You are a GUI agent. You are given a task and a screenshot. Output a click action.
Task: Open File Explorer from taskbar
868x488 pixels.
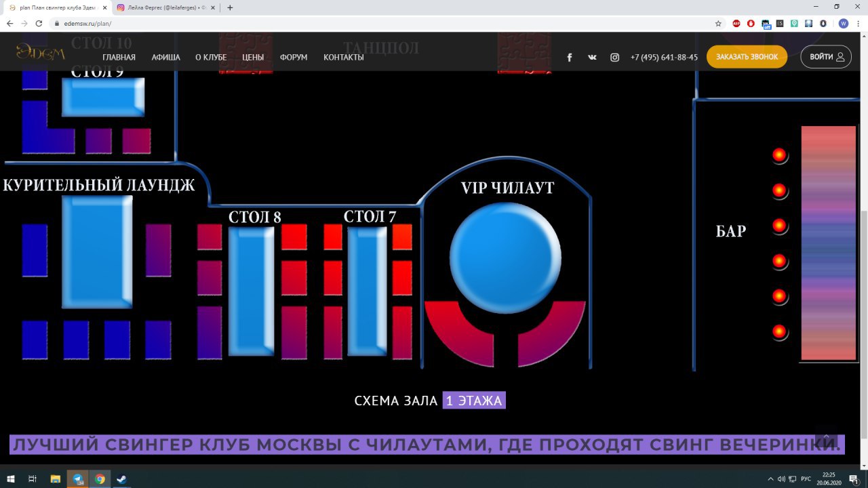[56, 479]
